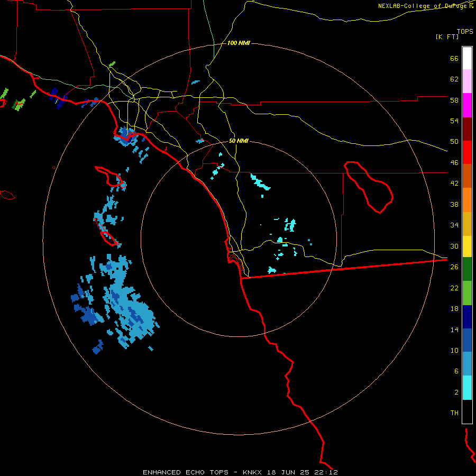
Task: Click the legend value 46
Action: point(454,163)
